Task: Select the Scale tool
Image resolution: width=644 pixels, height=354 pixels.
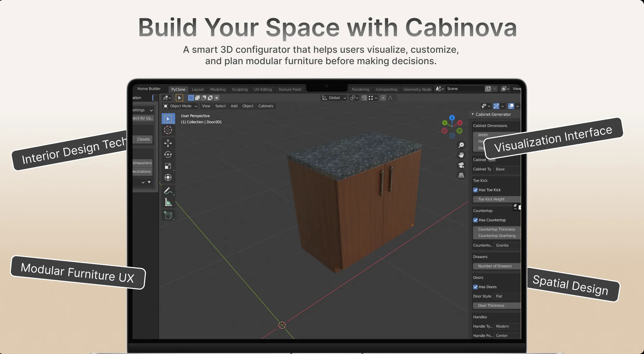Action: click(x=168, y=166)
